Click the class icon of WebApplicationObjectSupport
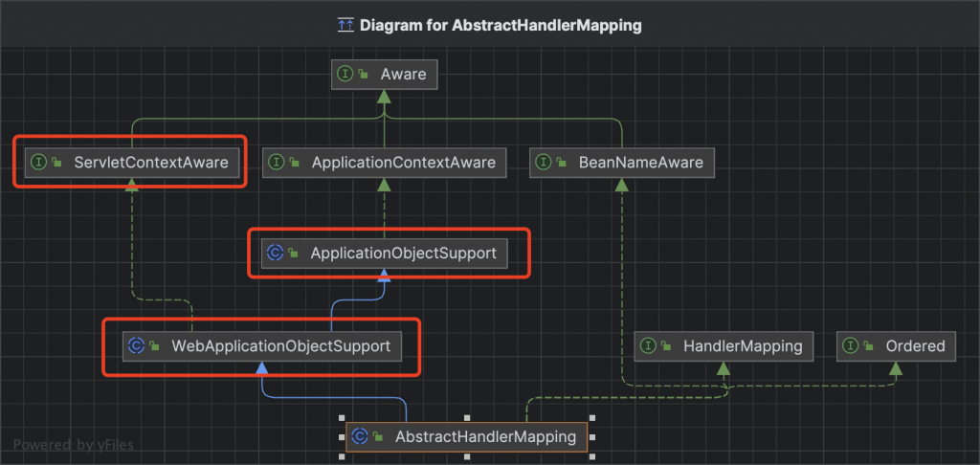 pos(136,345)
